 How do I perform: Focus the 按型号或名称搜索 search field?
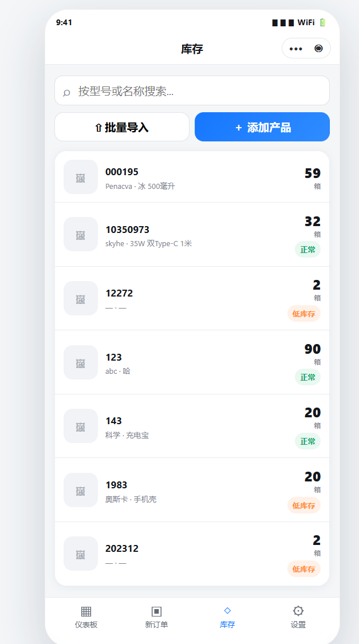192,91
